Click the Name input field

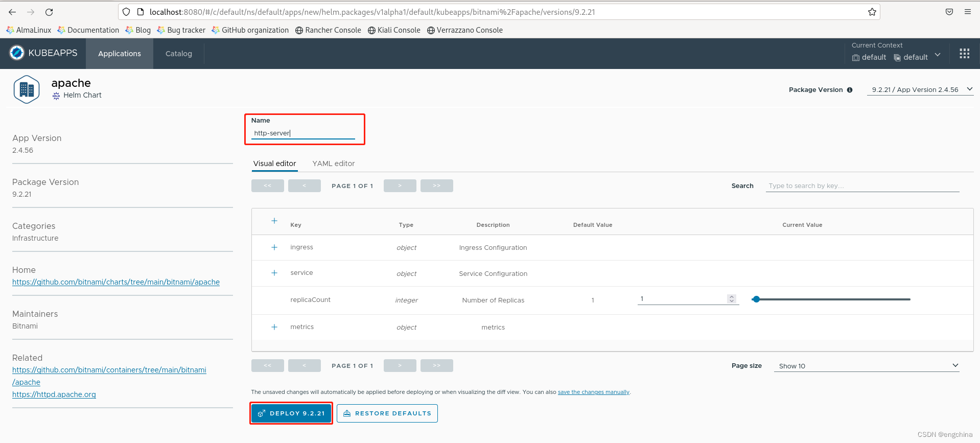click(303, 133)
